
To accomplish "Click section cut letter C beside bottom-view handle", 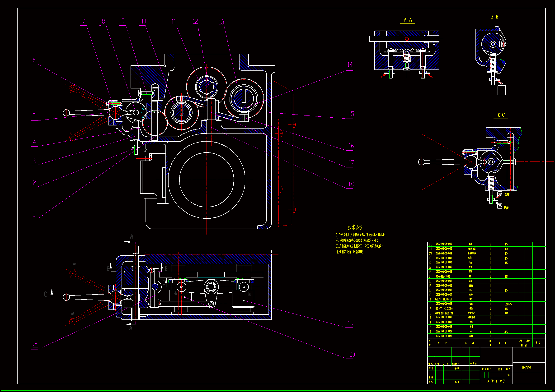I will [45, 294].
